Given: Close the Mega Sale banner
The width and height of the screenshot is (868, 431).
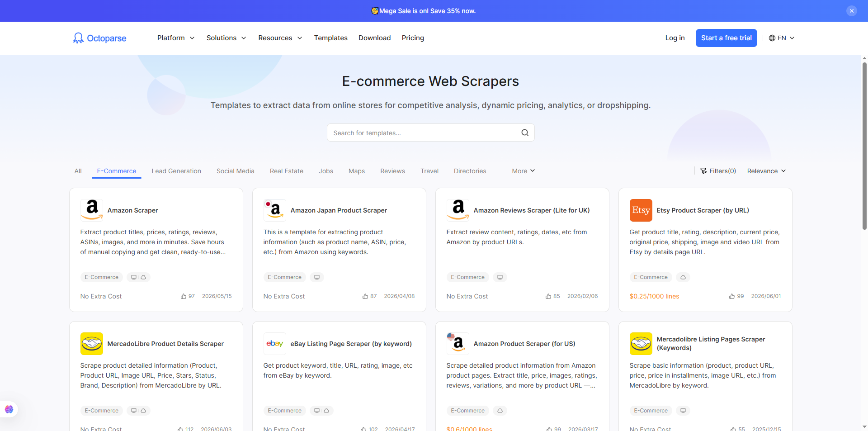Looking at the screenshot, I should 852,11.
